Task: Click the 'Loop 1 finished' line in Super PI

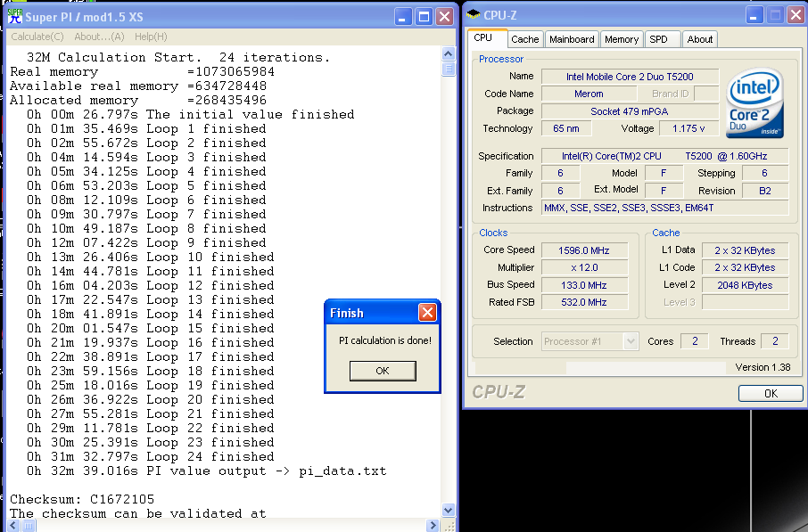Action: (x=146, y=128)
